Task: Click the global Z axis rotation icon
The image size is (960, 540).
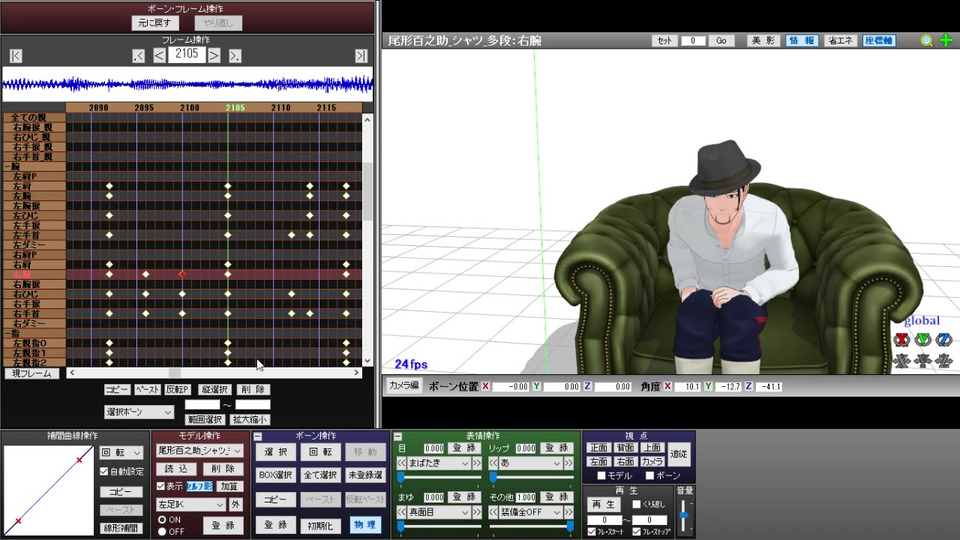Action: click(944, 339)
